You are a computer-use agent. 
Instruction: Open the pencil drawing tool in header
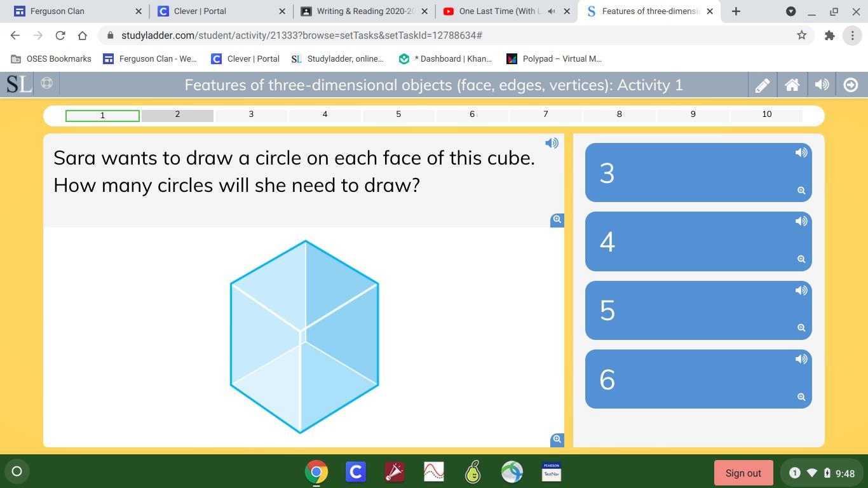pyautogui.click(x=763, y=85)
